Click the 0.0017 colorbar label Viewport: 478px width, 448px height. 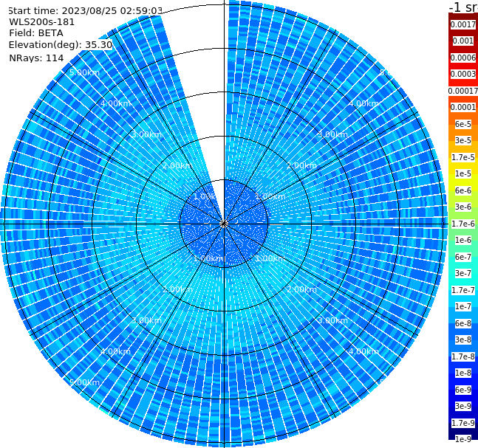[463, 24]
